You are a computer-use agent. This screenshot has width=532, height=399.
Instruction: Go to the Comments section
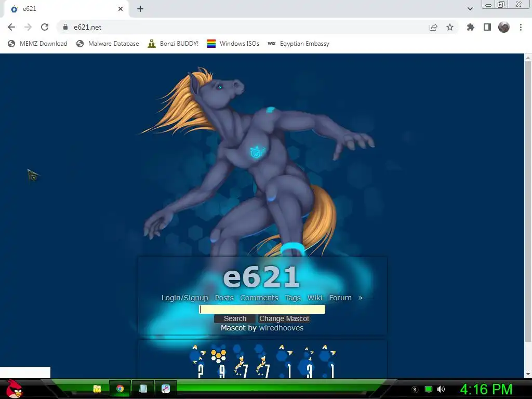point(259,298)
